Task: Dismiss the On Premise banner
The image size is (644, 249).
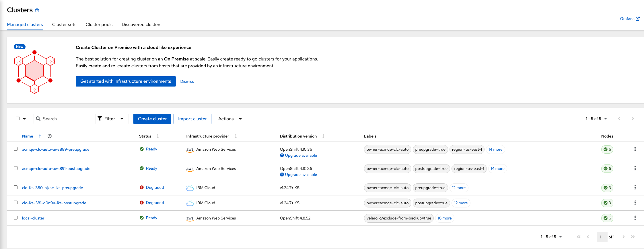Action: [x=187, y=81]
